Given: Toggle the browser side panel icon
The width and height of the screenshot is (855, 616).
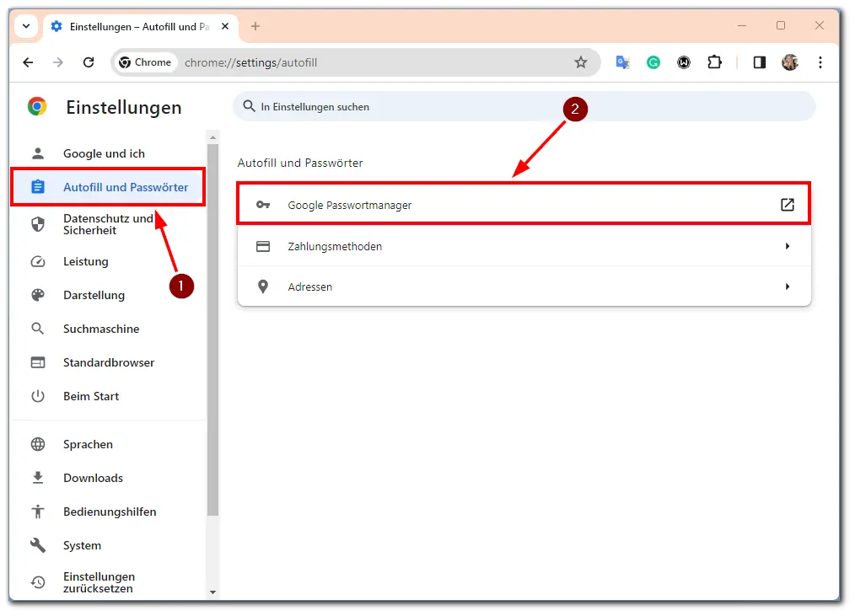Looking at the screenshot, I should 760,62.
